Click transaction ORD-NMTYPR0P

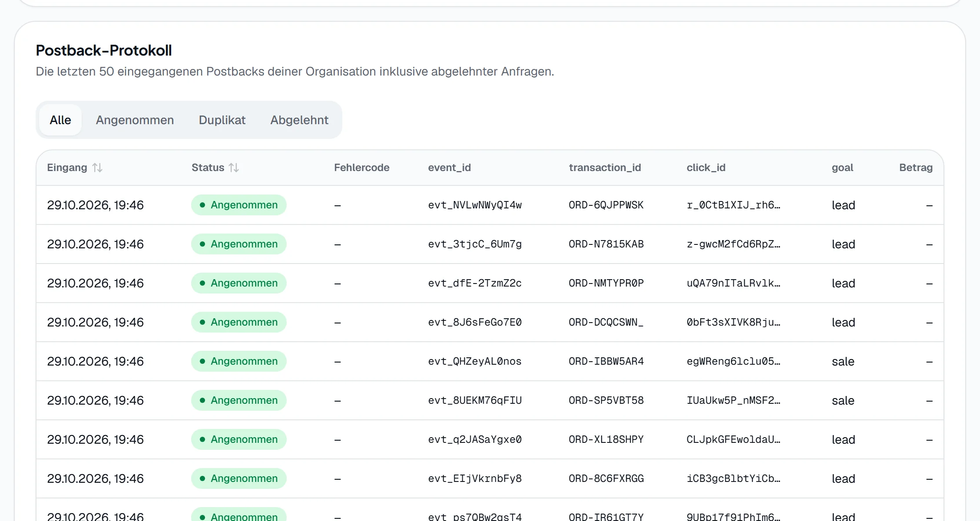coord(606,283)
